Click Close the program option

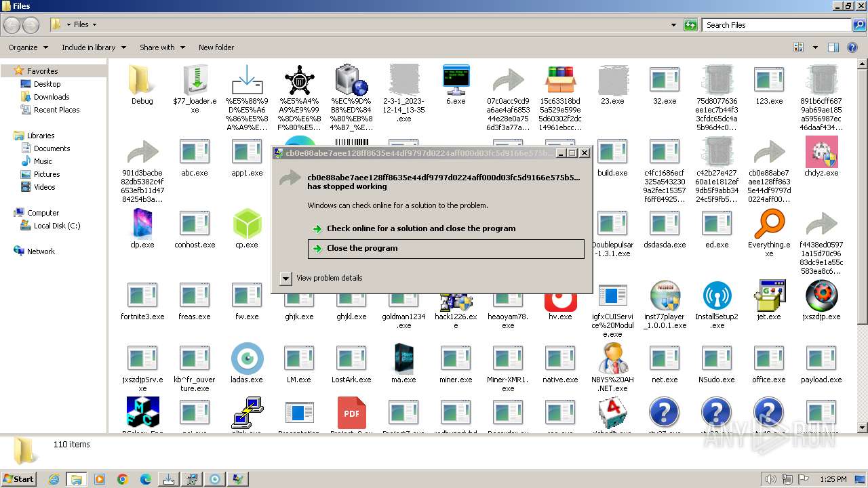point(446,249)
